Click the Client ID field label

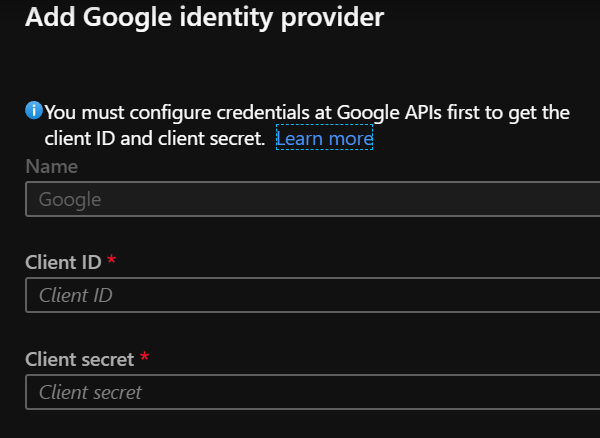[x=63, y=262]
